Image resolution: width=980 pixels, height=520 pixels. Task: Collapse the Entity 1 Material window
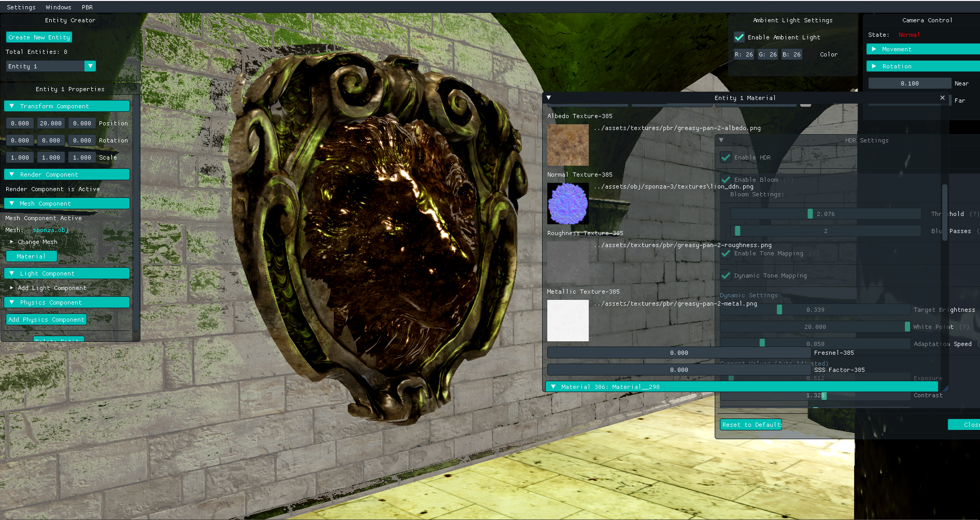click(548, 97)
